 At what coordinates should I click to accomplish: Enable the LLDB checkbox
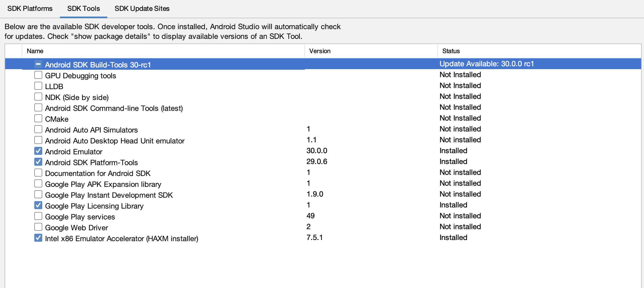point(38,86)
